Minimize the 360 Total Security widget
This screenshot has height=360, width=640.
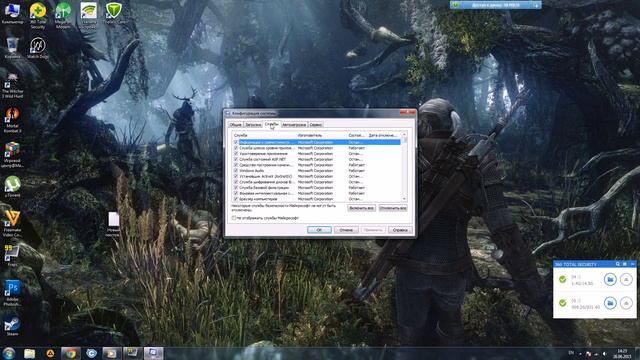[x=632, y=264]
